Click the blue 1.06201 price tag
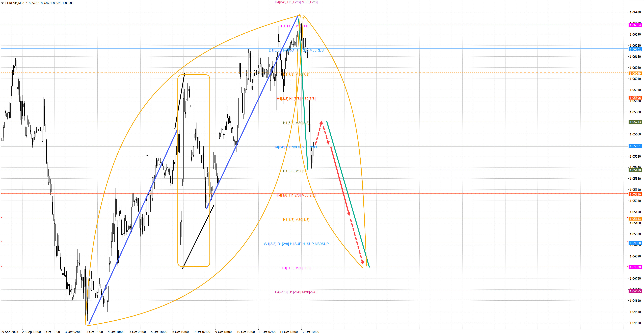This screenshot has height=335, width=644. point(635,49)
